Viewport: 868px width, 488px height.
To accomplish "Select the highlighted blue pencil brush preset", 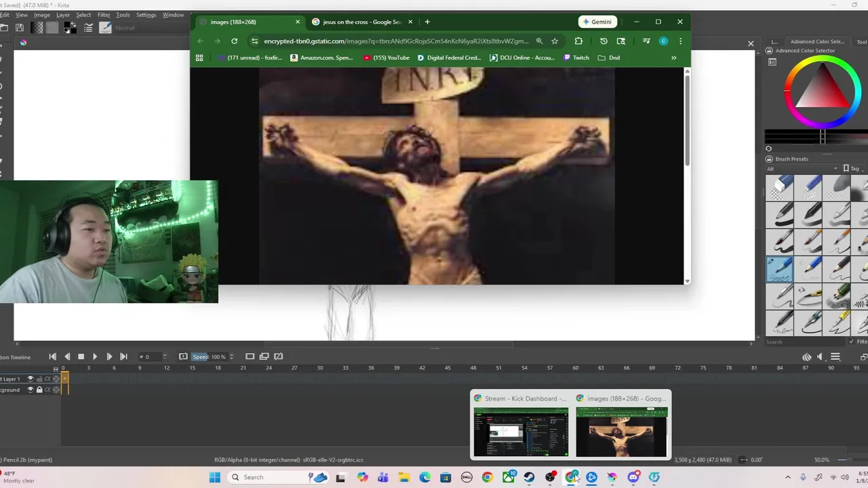I will click(x=779, y=268).
